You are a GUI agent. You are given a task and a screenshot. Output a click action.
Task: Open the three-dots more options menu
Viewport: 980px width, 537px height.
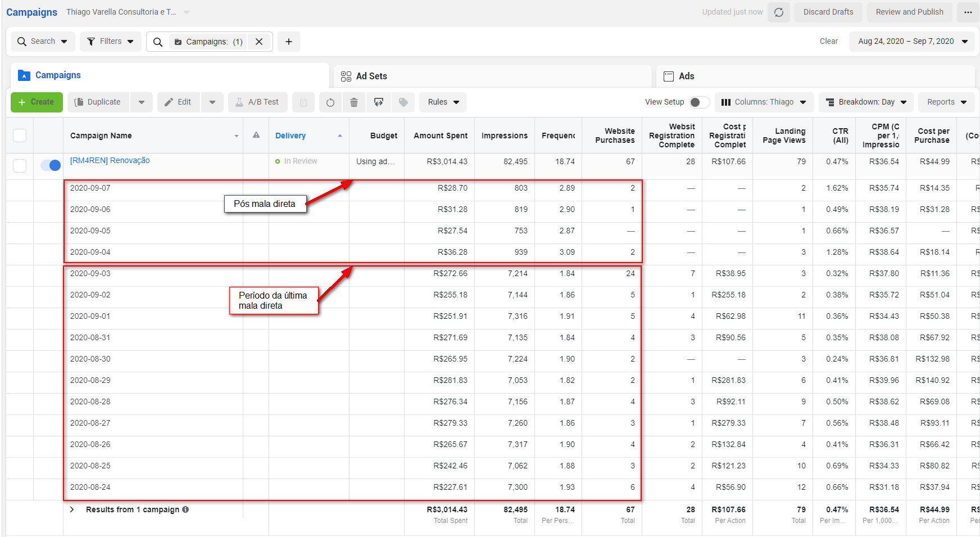tap(968, 12)
